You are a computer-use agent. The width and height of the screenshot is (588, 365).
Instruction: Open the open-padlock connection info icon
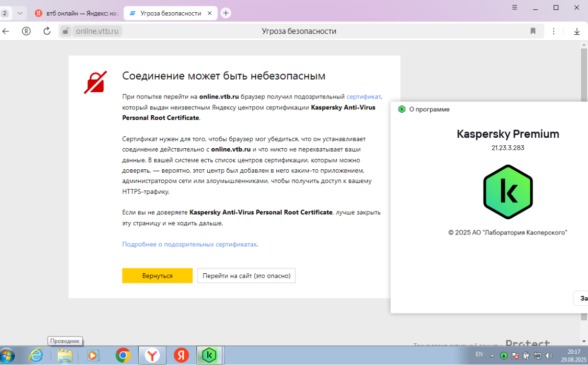tap(66, 31)
